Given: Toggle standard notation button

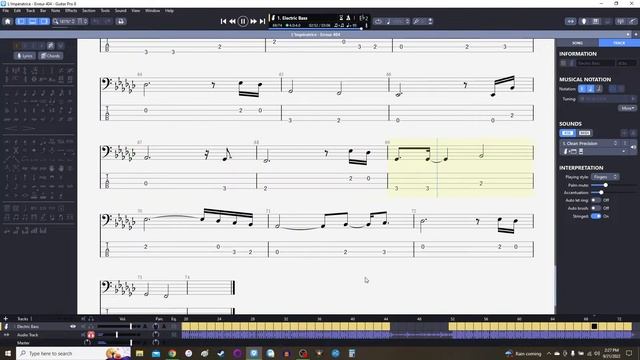Looking at the screenshot, I should pyautogui.click(x=582, y=89).
